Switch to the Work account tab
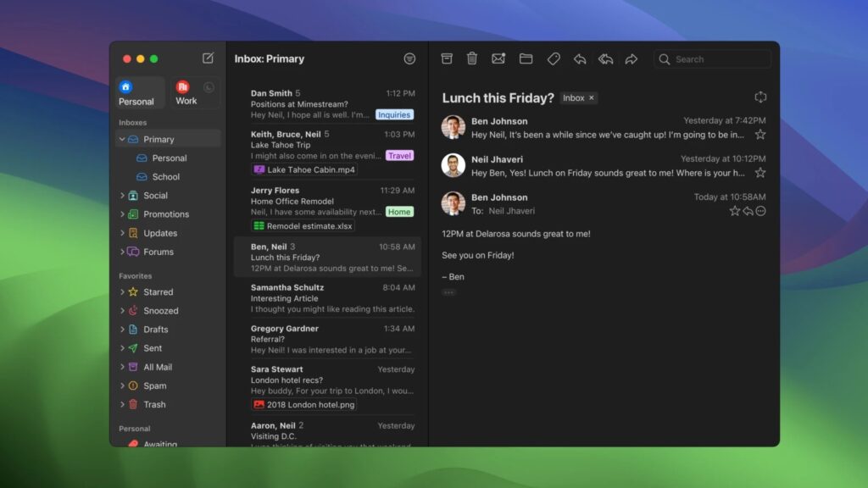868x488 pixels. [186, 92]
